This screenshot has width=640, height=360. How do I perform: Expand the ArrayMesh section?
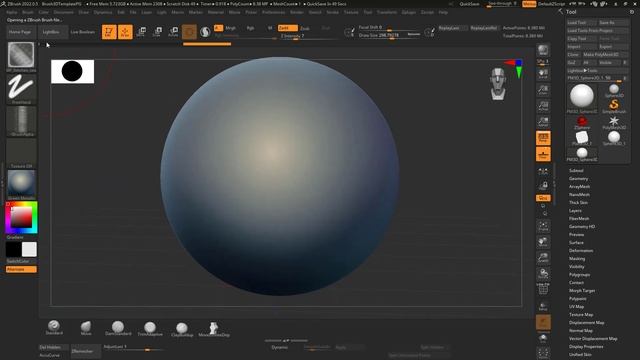pos(579,187)
